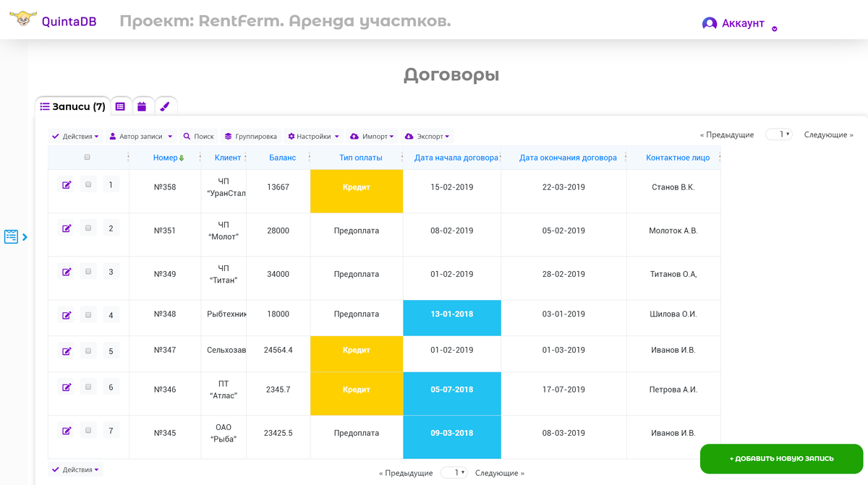Screen dimensions: 868x485
Task: Open the Account avatar icon
Action: pyautogui.click(x=710, y=23)
